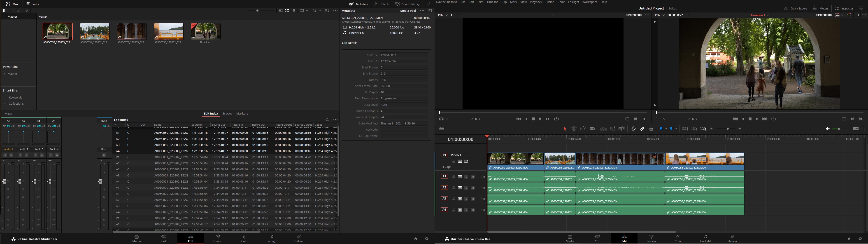868x244 pixels.
Task: Toggle auto track selector on A4
Action: (x=460, y=210)
